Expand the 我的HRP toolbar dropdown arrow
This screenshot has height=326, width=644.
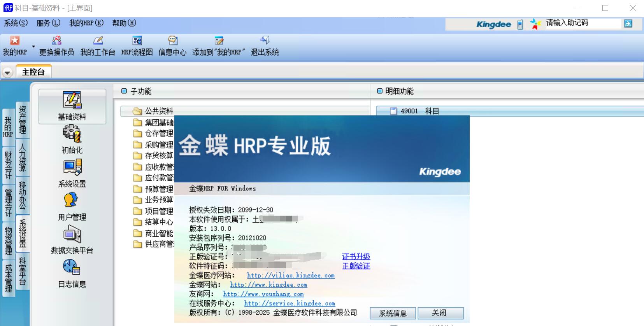point(33,47)
